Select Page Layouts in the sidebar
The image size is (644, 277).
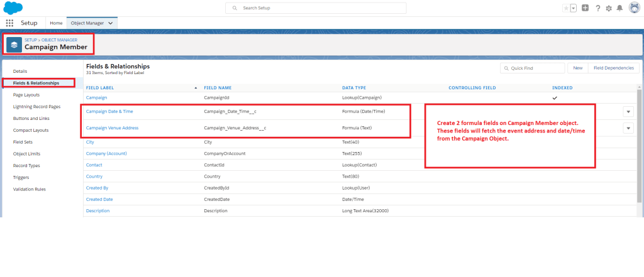[x=26, y=95]
